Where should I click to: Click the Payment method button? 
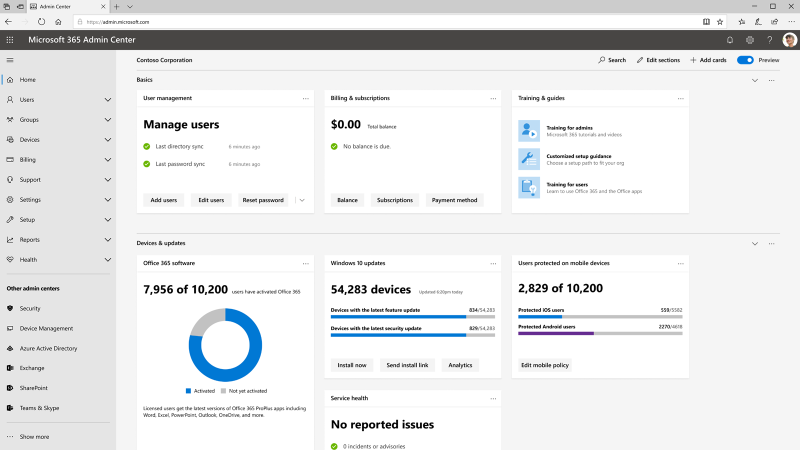tap(455, 200)
